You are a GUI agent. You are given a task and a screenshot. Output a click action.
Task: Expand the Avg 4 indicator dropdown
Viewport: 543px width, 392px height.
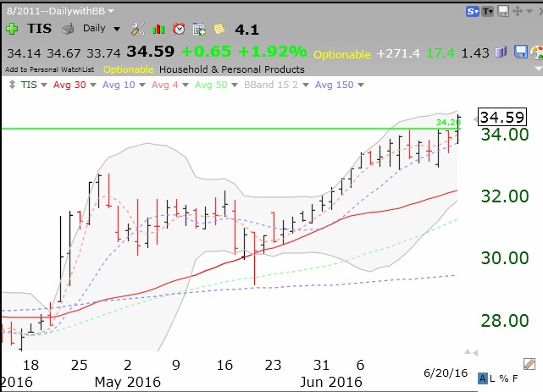click(x=186, y=85)
